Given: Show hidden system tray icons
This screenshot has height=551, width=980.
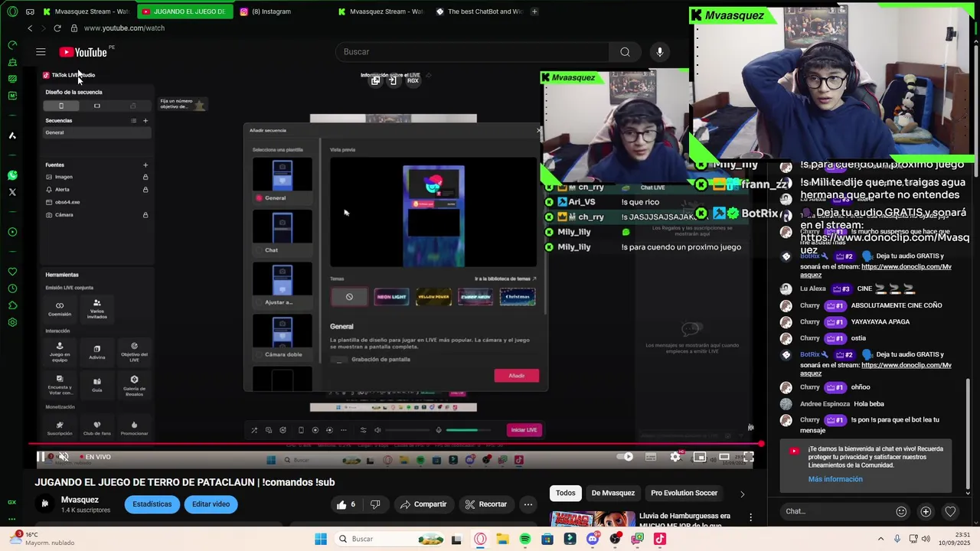Looking at the screenshot, I should point(880,539).
